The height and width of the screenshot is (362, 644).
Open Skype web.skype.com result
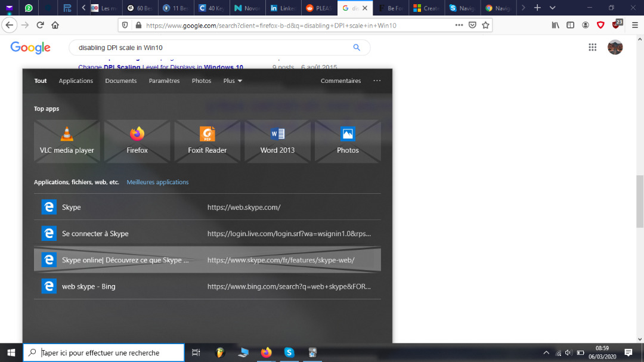pyautogui.click(x=208, y=207)
